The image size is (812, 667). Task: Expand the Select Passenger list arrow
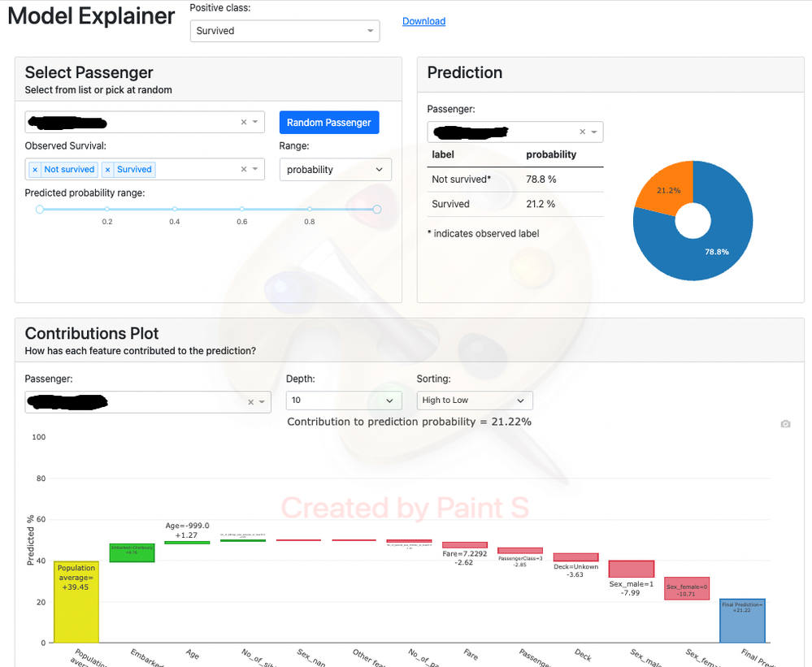point(255,123)
